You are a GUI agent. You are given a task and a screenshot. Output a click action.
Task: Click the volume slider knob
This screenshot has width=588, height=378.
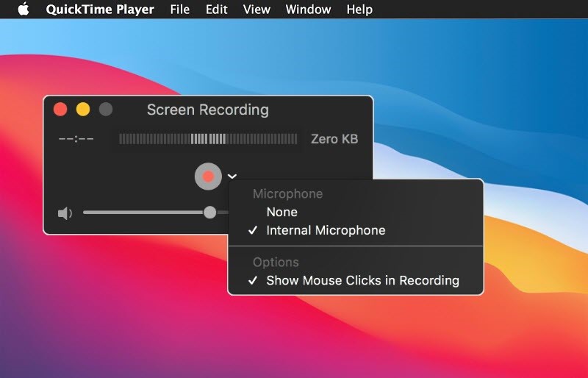point(210,213)
